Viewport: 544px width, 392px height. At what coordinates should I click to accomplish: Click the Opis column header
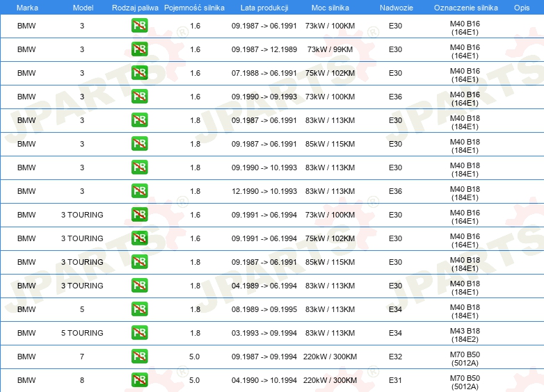point(522,8)
